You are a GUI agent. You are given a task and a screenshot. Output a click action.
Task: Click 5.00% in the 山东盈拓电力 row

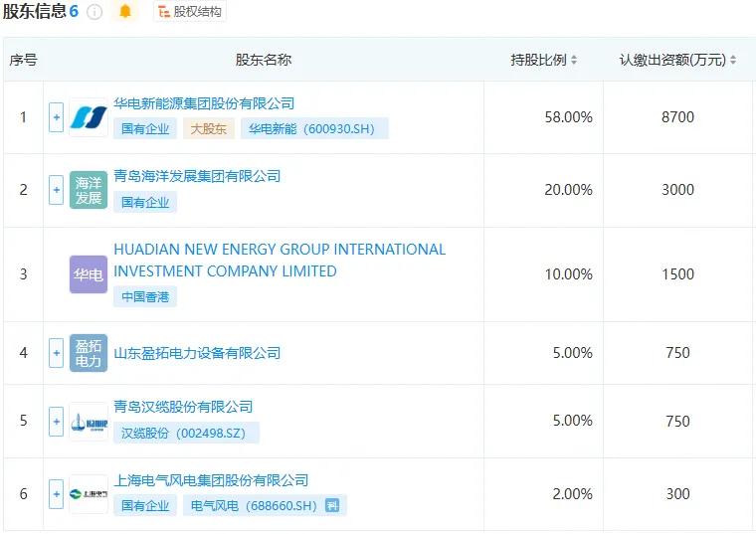[x=572, y=353]
